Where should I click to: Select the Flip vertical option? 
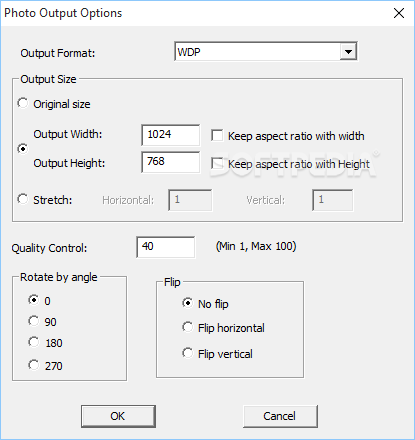coord(187,353)
